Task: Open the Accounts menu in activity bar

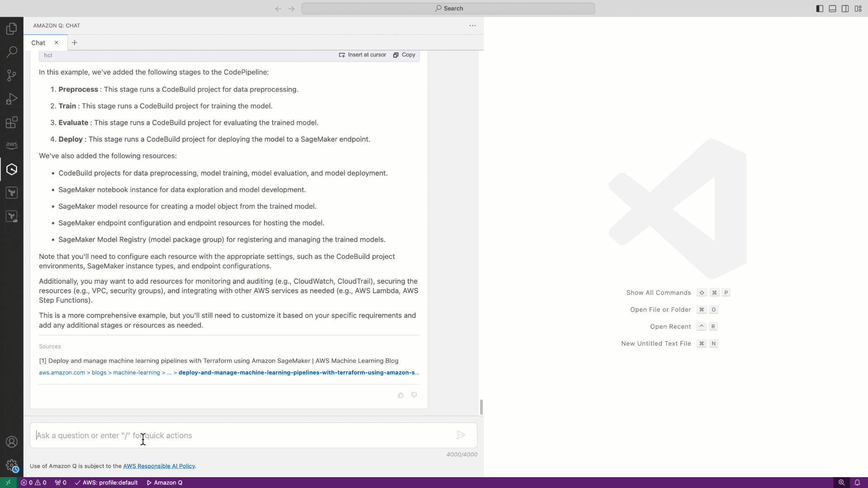Action: [12, 442]
